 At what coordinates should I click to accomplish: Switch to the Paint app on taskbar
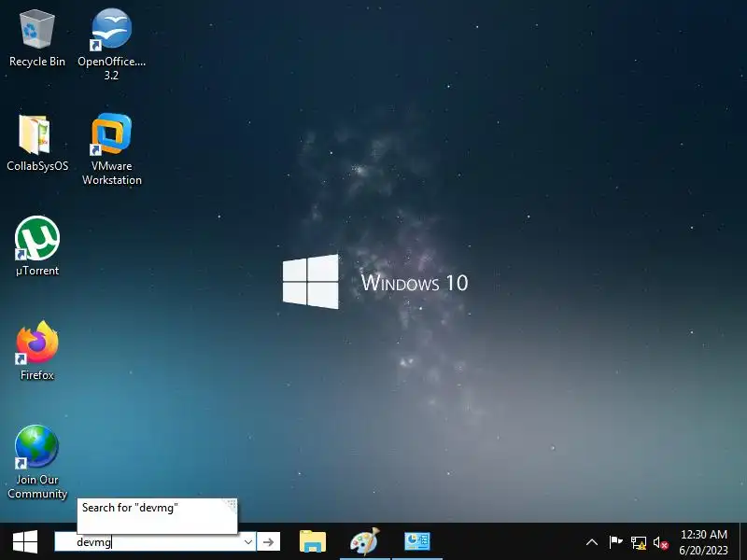click(365, 542)
